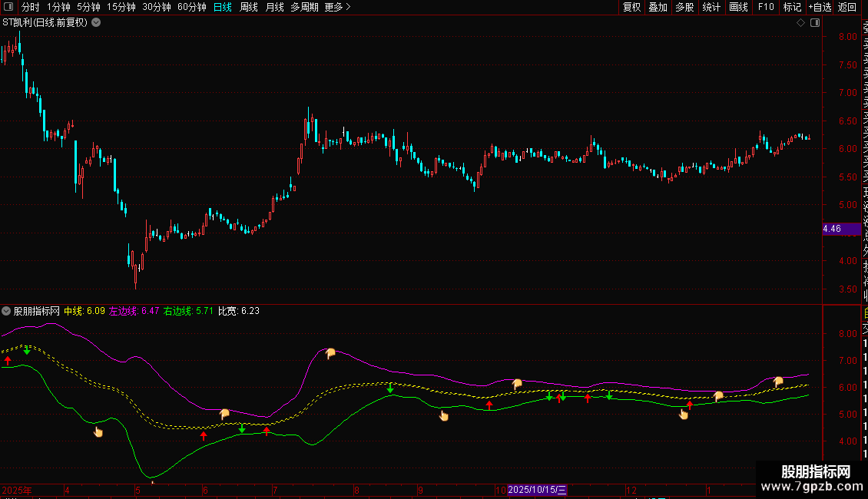Click the 左边线: 6.47 indicator value

134,311
